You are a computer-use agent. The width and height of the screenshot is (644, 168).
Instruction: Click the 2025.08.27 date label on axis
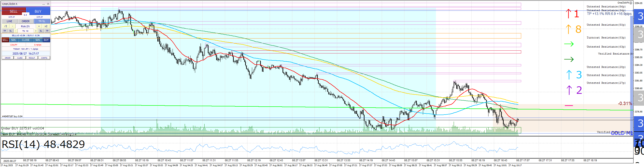[x=10, y=161]
